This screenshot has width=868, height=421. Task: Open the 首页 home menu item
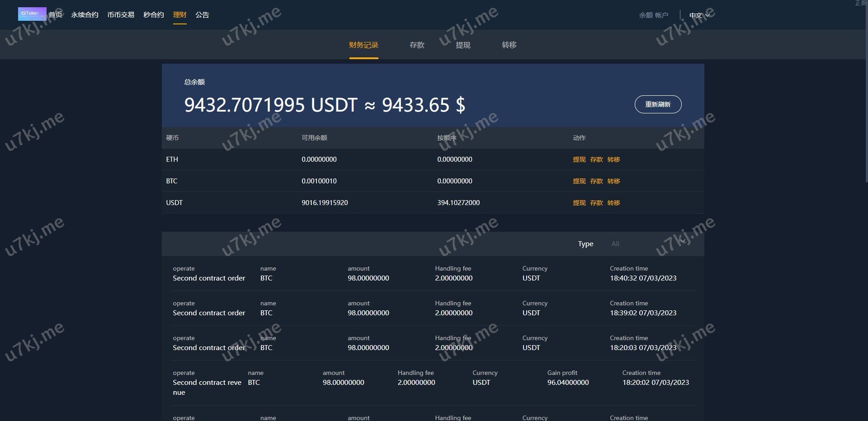point(56,15)
